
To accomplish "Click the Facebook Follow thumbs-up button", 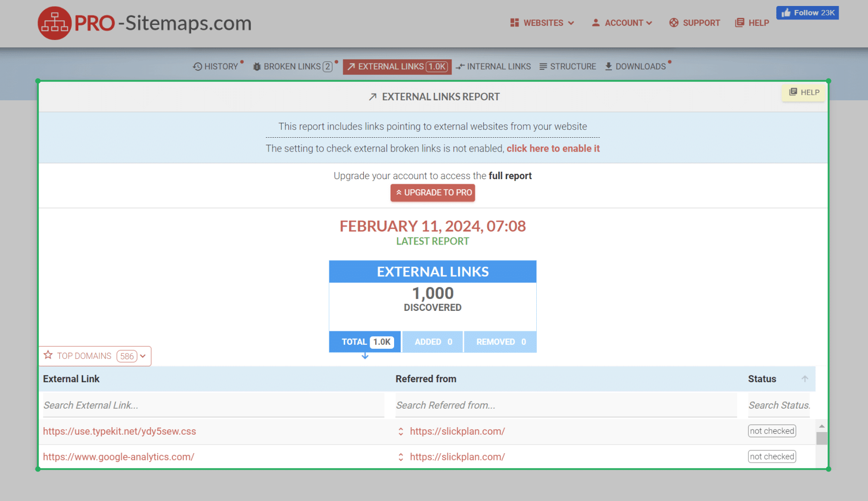I will [x=807, y=13].
